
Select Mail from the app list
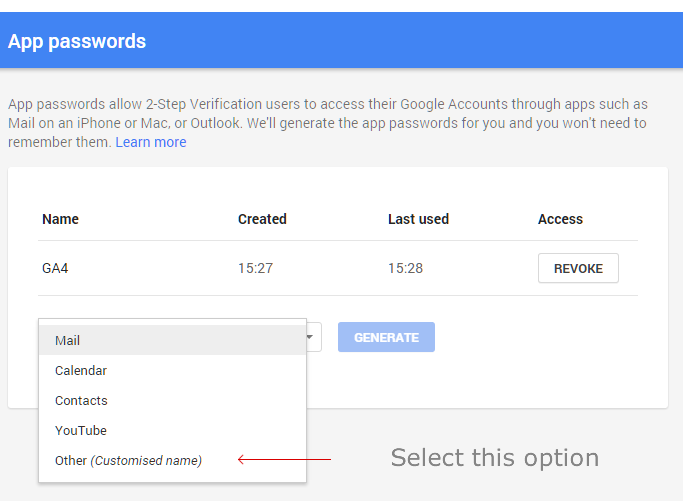(x=172, y=340)
